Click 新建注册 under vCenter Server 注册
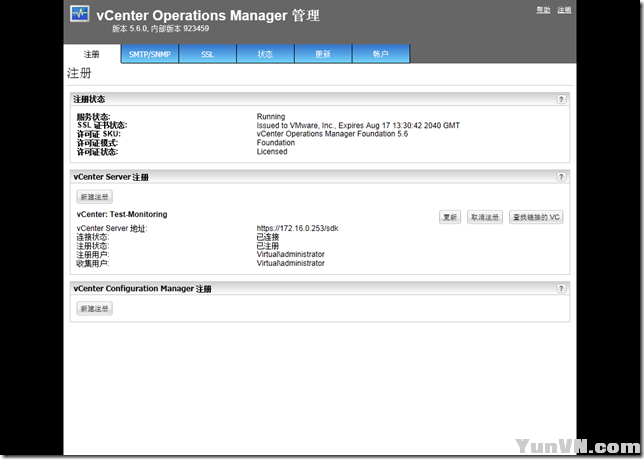The width and height of the screenshot is (644, 459). click(94, 197)
